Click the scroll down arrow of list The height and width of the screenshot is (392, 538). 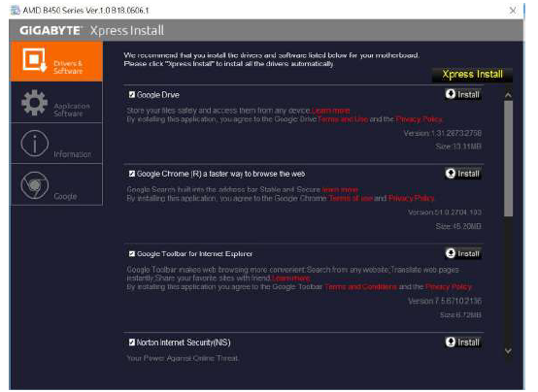pos(508,351)
